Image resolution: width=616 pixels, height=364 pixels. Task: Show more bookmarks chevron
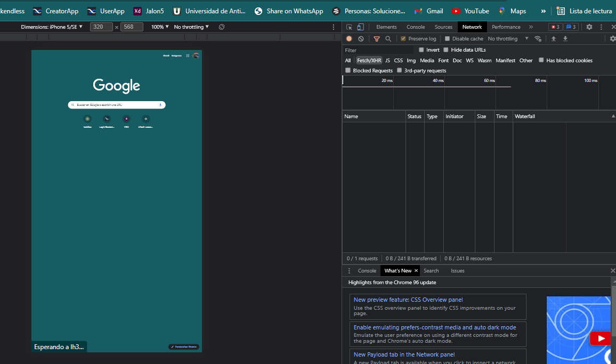tap(544, 11)
